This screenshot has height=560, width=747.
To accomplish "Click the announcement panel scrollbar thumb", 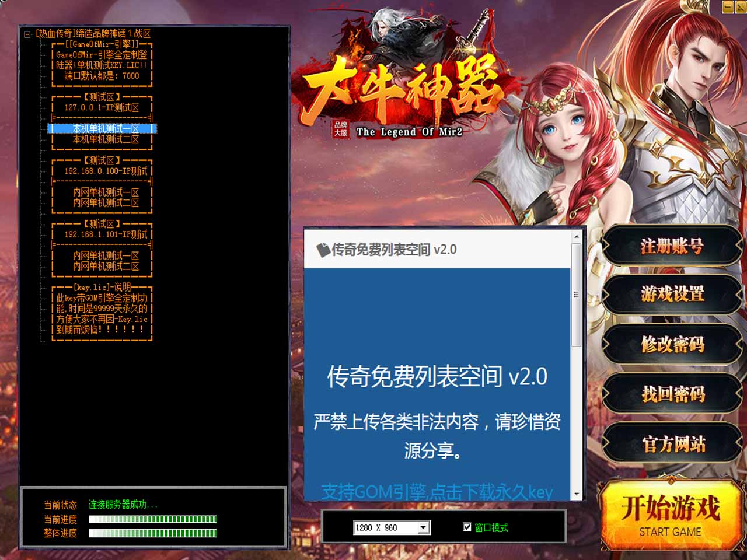I will click(x=576, y=295).
